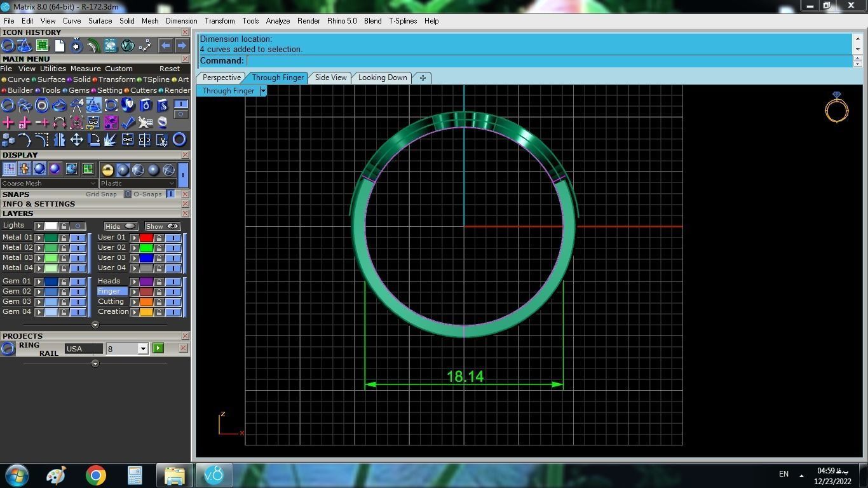Click the mirror symmetry tool icon
The height and width of the screenshot is (488, 868).
click(x=59, y=139)
